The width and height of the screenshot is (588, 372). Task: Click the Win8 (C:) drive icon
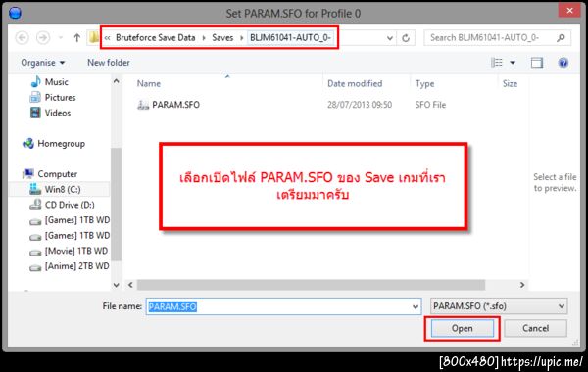(35, 189)
